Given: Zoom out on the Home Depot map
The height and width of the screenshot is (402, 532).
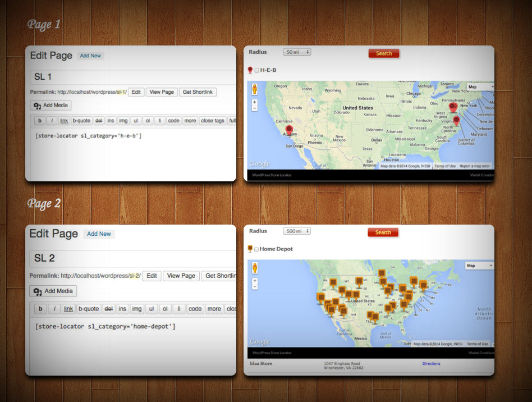Looking at the screenshot, I should coord(254,287).
